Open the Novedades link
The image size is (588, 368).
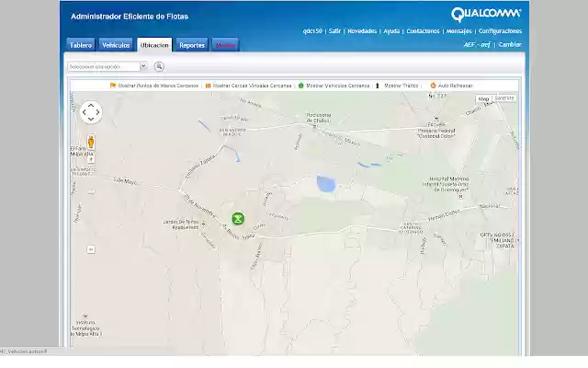pyautogui.click(x=362, y=31)
